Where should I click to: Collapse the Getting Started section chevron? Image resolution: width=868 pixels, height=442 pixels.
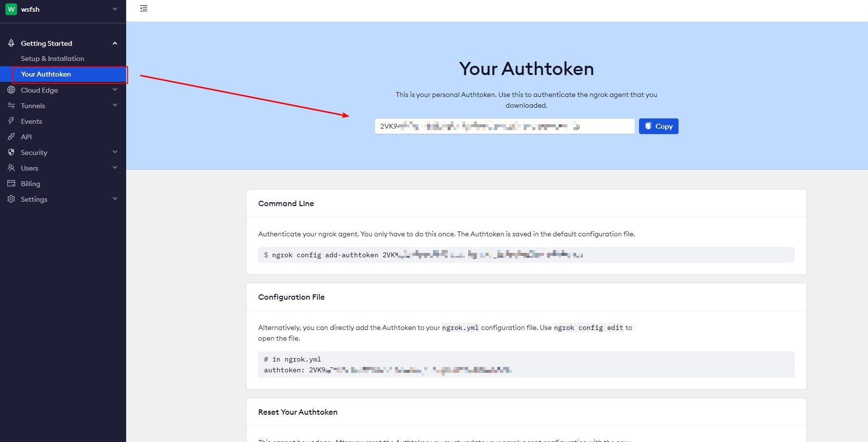(115, 43)
